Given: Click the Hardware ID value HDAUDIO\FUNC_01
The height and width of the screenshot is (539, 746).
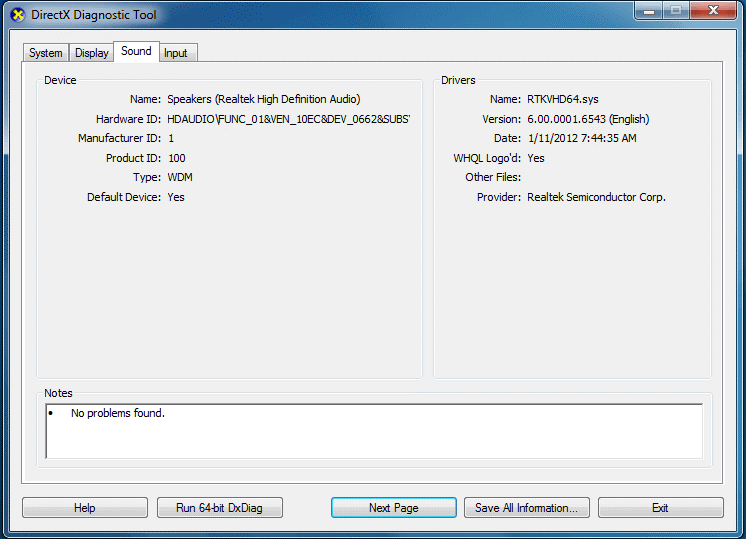Looking at the screenshot, I should click(x=289, y=119).
